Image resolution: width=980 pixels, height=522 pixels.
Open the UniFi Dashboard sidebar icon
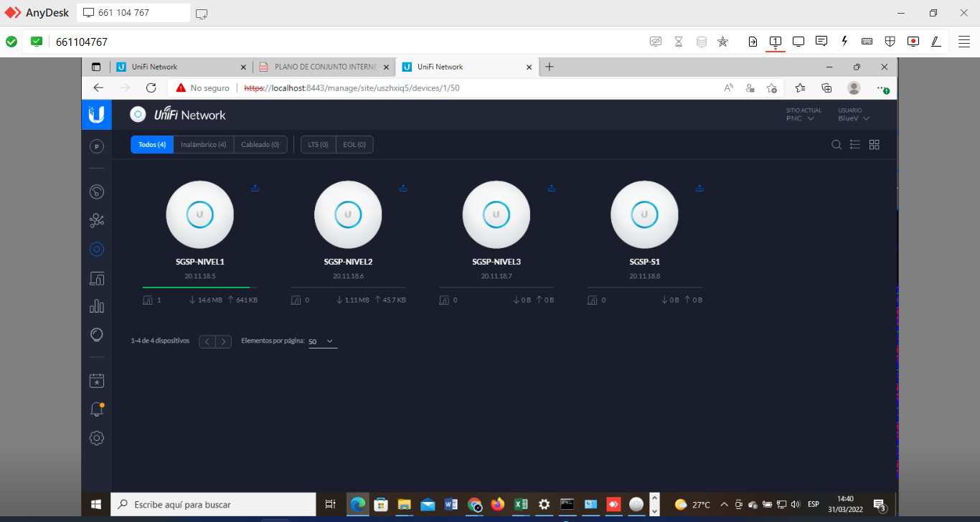[x=97, y=191]
